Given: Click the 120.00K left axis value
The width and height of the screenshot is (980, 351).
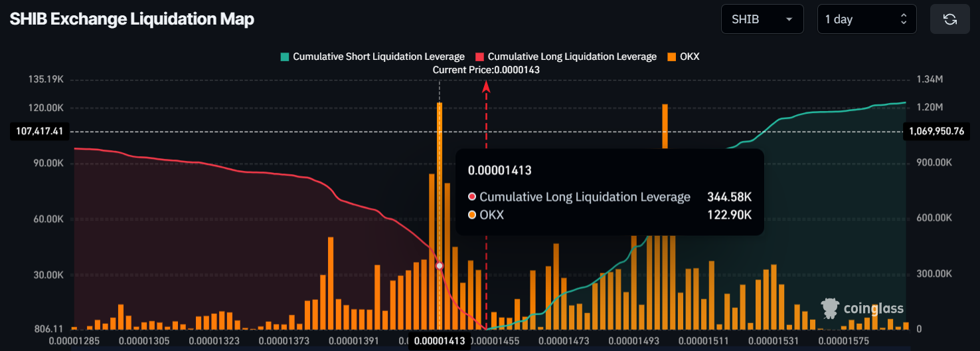Looking at the screenshot, I should (x=46, y=108).
